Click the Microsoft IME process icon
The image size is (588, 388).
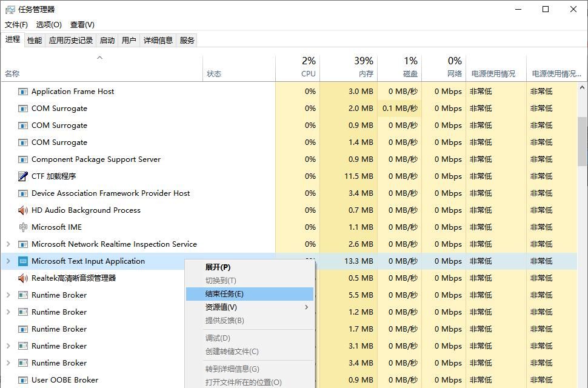pos(22,227)
